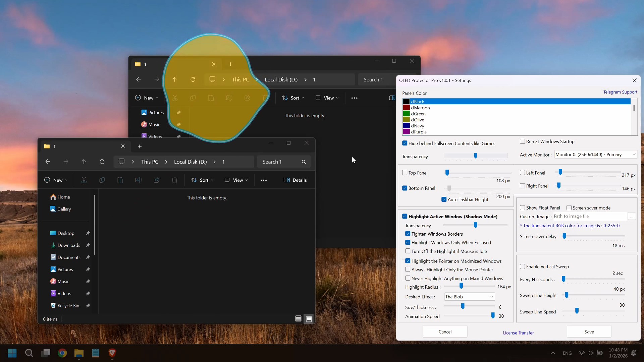
Task: Click the custom image browse ellipsis button
Action: click(632, 217)
